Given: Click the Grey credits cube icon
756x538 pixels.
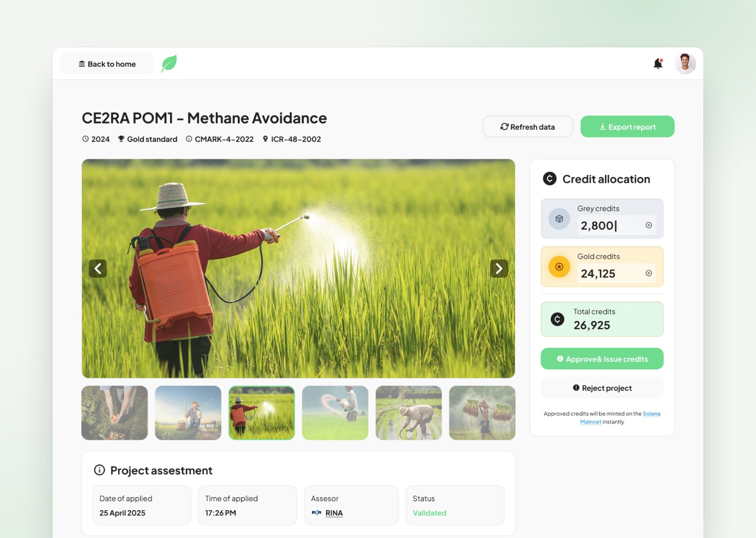Looking at the screenshot, I should (x=559, y=219).
